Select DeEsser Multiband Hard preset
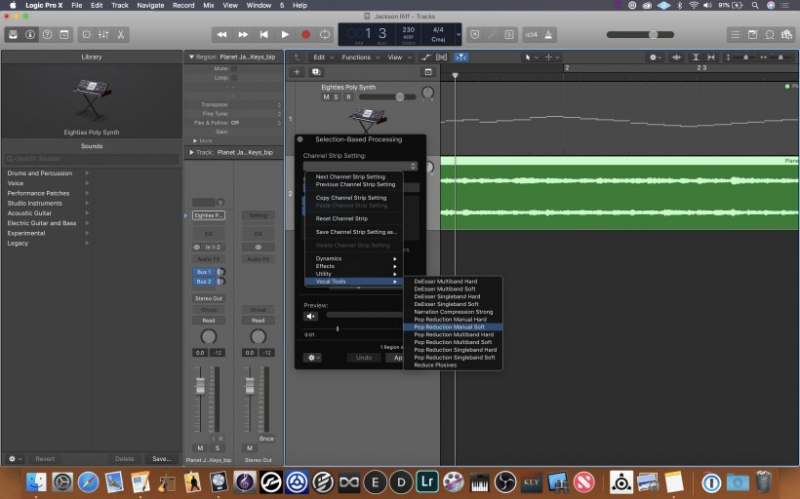 (453, 281)
